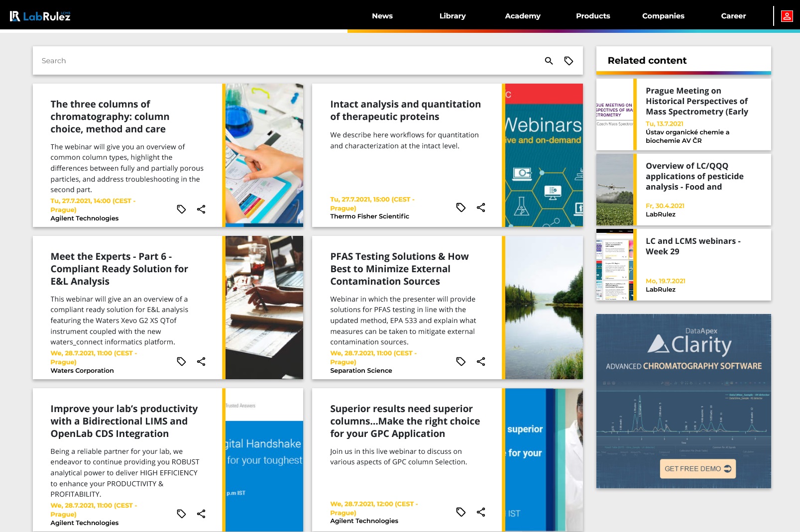Click 'Related content' heading
800x532 pixels.
[647, 60]
